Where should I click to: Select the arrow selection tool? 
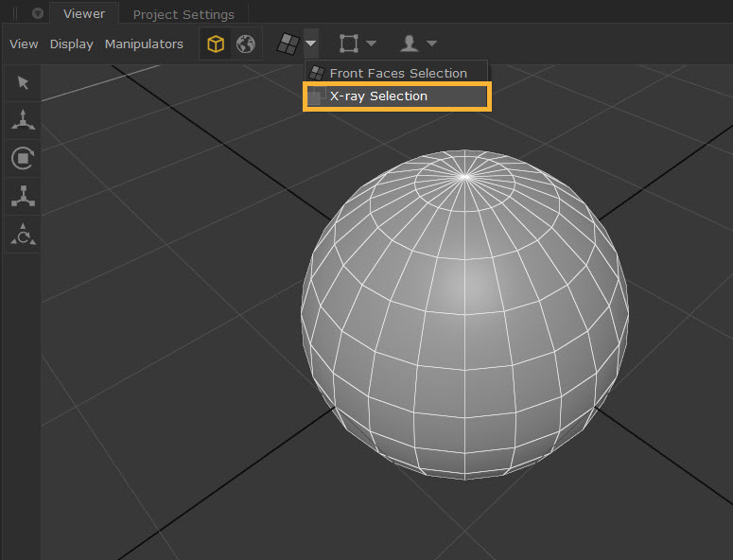(x=23, y=83)
